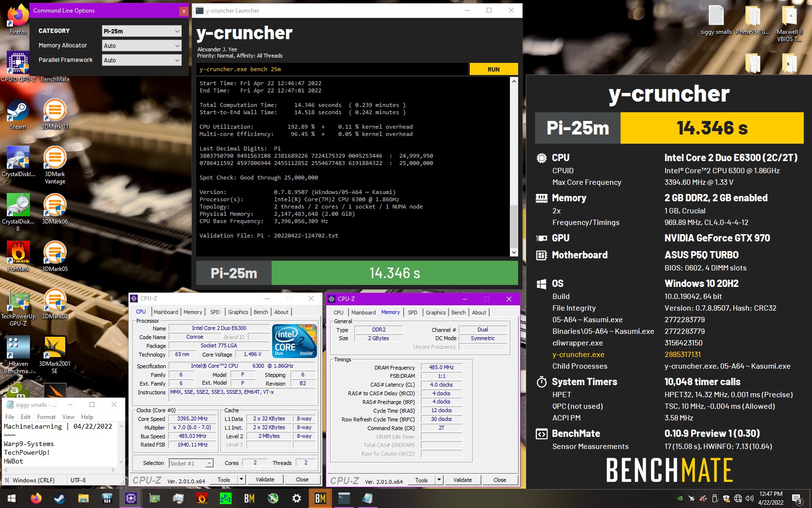
Task: Switch to the Mainboard tab in left CPU-Z window
Action: [x=166, y=312]
